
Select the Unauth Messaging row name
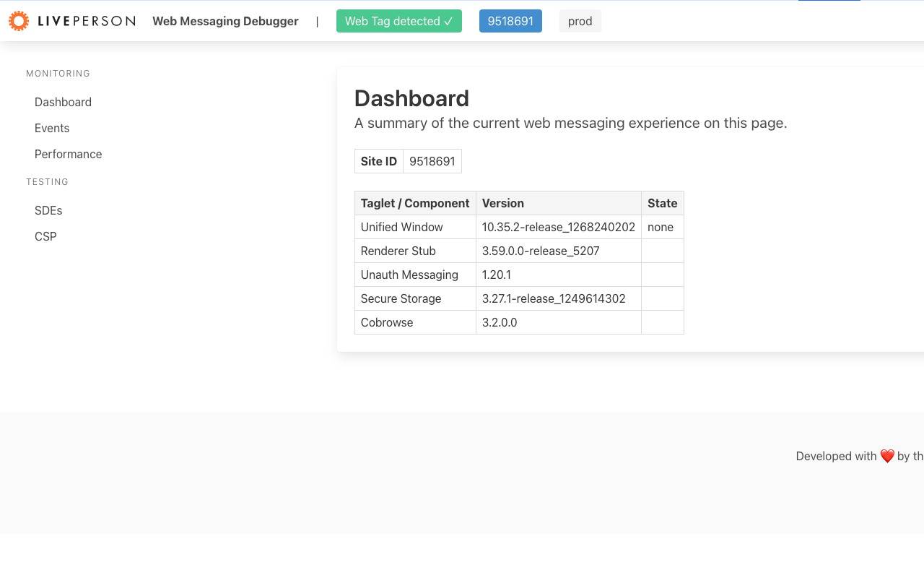coord(415,275)
